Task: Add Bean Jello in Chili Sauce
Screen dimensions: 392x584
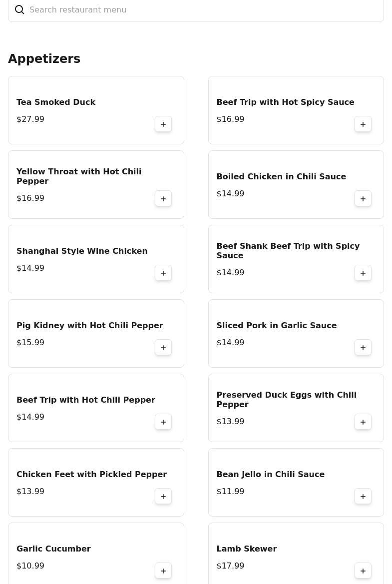Action: point(363,497)
